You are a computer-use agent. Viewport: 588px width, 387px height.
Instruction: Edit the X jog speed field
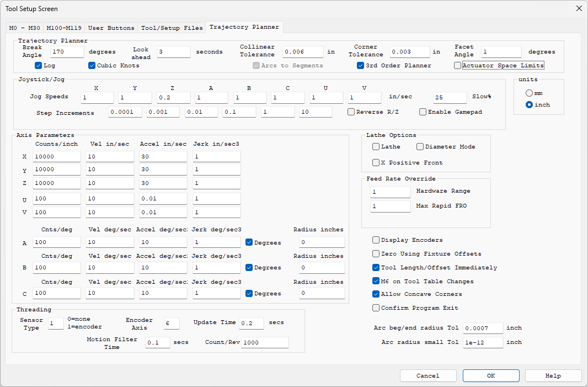pos(98,98)
